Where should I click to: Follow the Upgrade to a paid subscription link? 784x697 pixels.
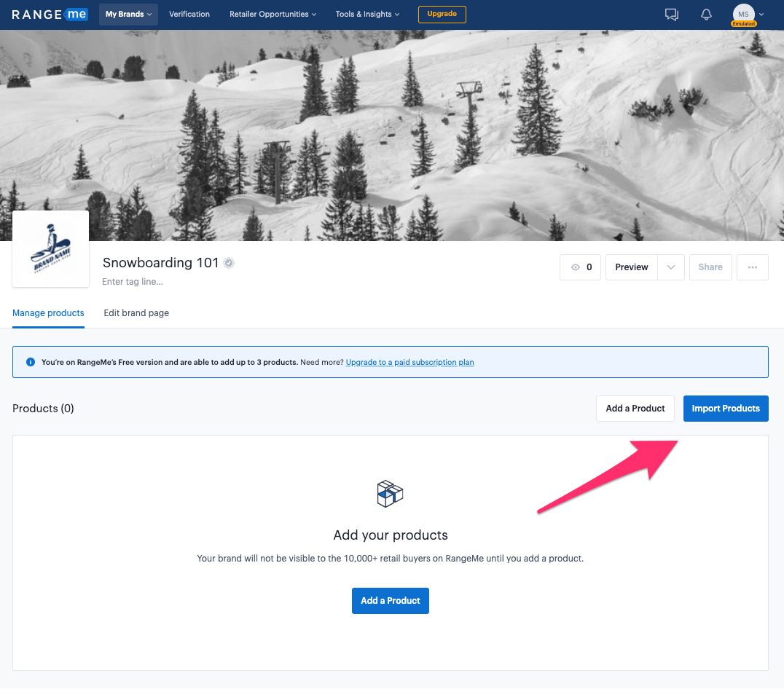coord(409,362)
